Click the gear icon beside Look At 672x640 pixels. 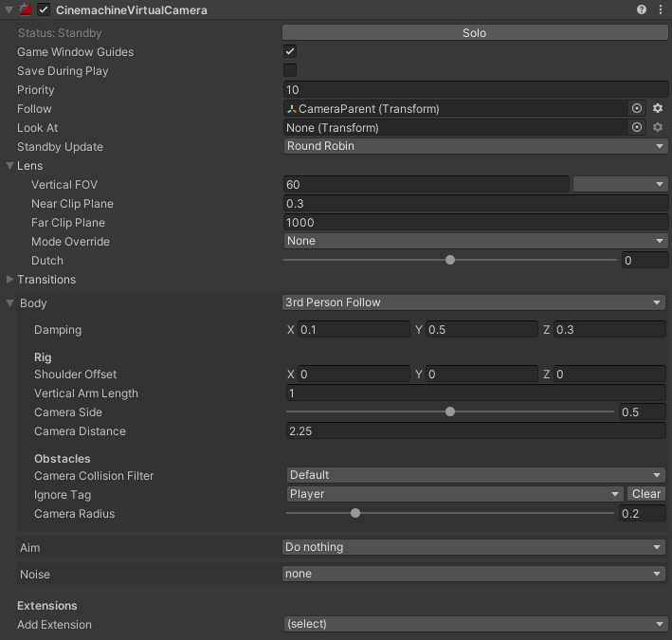(658, 128)
